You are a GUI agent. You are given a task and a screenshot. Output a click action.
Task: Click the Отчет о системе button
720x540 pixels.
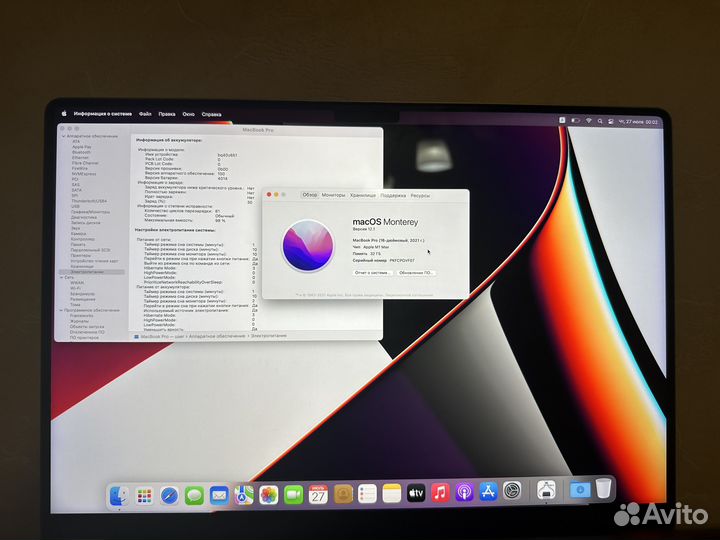[x=372, y=273]
